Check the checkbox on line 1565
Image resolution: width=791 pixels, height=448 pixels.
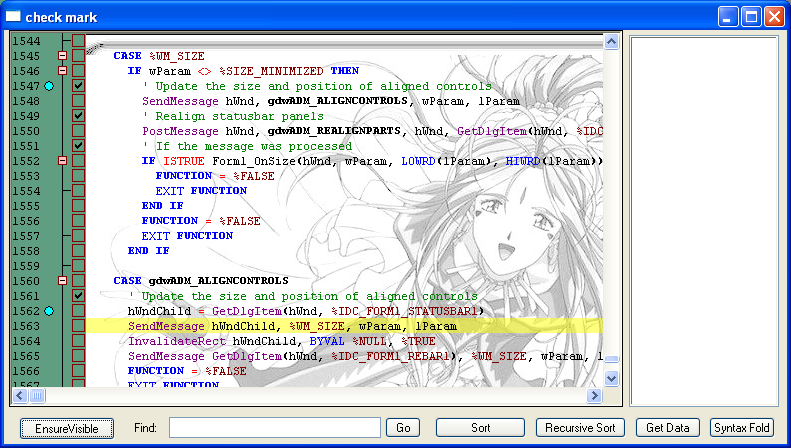coord(78,356)
